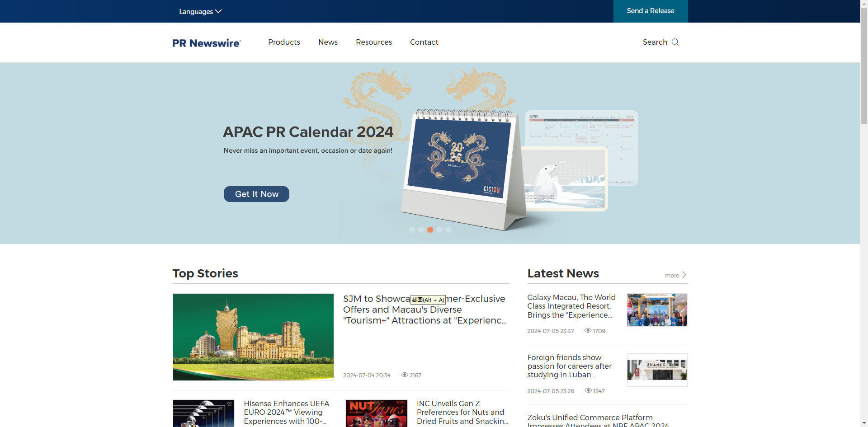Screen dimensions: 868x427
Task: Click the 2024-07-05 23:26 timestamp
Action: (x=551, y=391)
